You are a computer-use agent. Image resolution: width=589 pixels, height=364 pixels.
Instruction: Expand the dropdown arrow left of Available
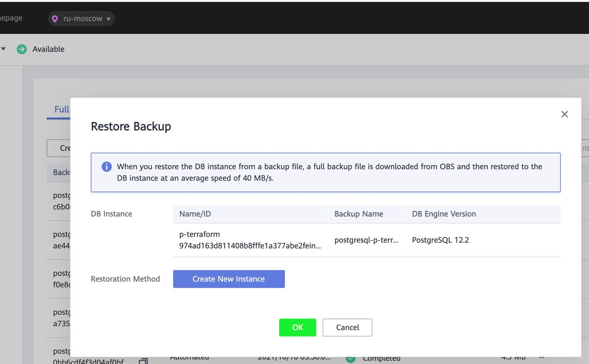(4, 49)
